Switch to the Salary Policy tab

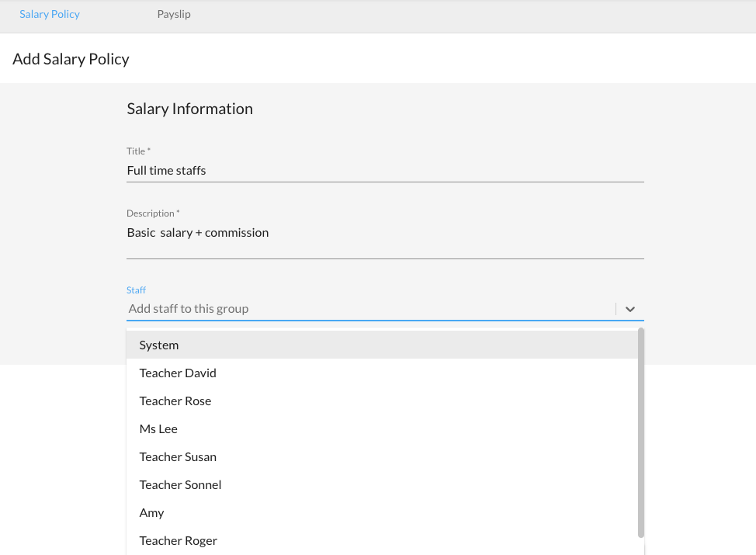50,15
